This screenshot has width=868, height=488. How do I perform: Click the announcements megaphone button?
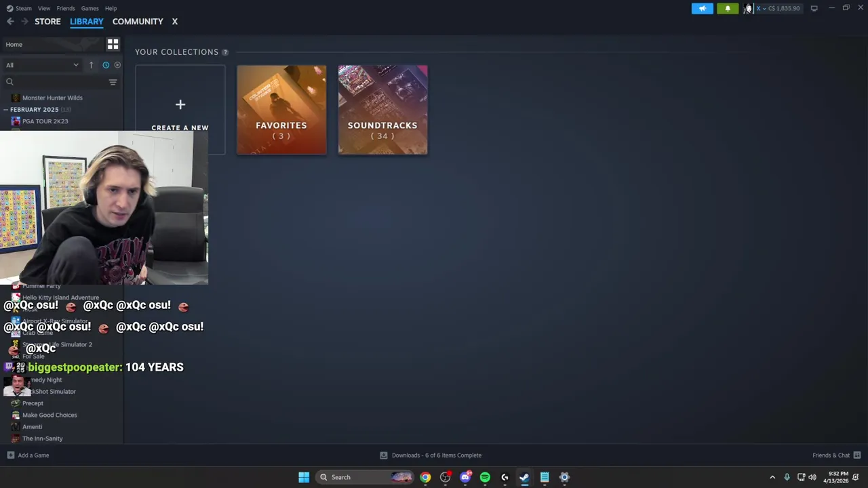click(x=703, y=8)
